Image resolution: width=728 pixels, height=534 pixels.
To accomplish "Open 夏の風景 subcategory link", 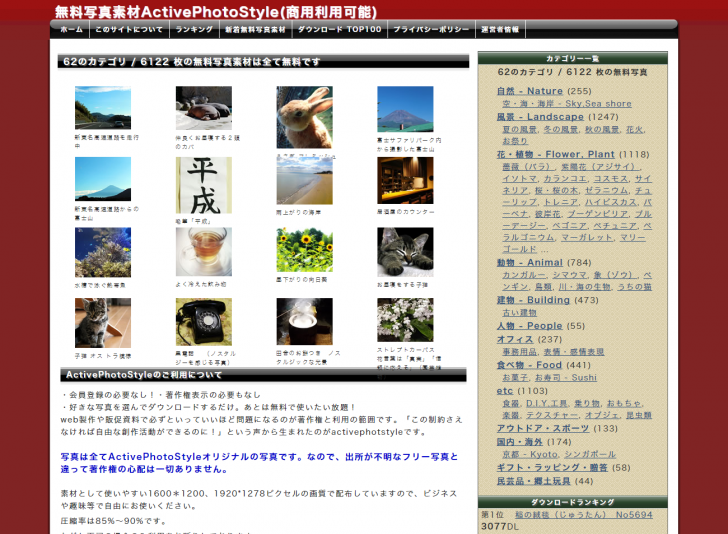I will pyautogui.click(x=520, y=130).
